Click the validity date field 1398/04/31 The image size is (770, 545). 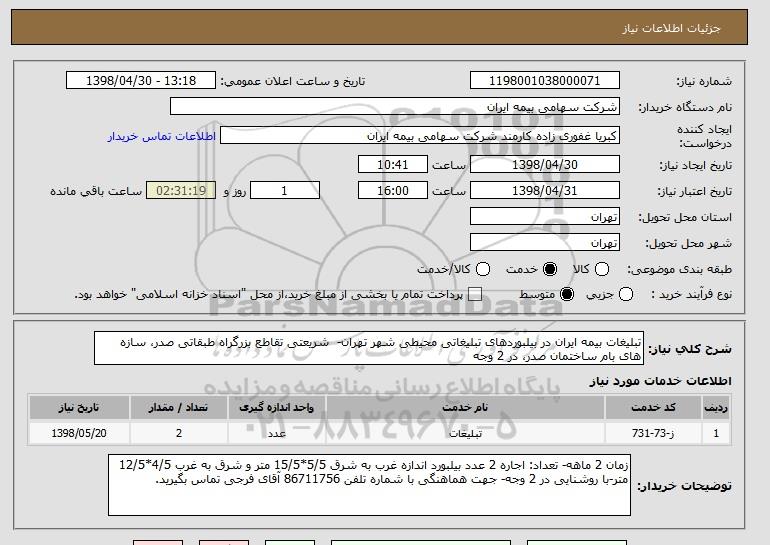(x=545, y=191)
